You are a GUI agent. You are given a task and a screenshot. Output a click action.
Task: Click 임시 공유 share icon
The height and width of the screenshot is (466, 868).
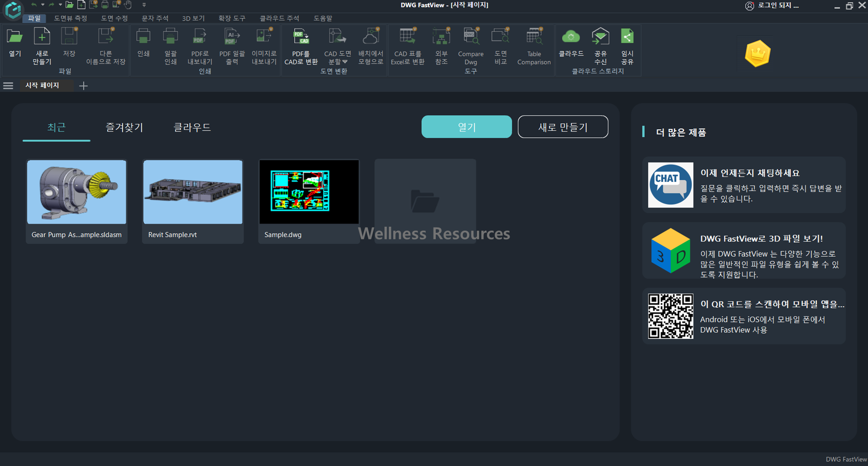(627, 36)
